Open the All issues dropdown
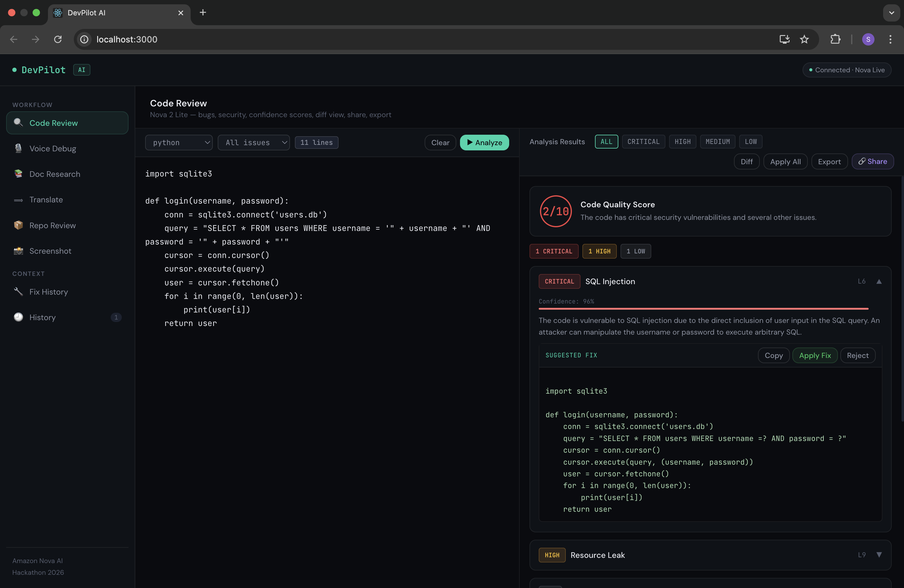The height and width of the screenshot is (588, 904). click(x=253, y=142)
